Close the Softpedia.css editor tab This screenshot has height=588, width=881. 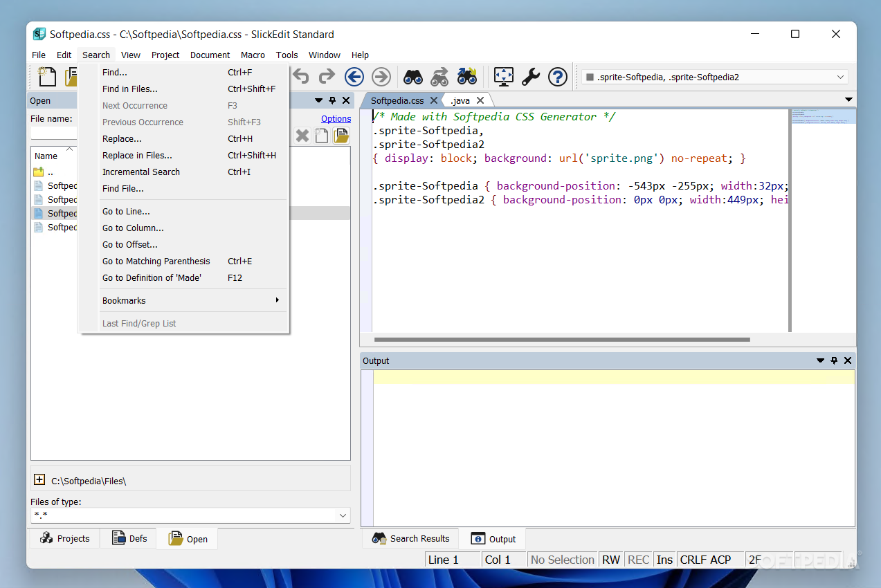pyautogui.click(x=433, y=100)
